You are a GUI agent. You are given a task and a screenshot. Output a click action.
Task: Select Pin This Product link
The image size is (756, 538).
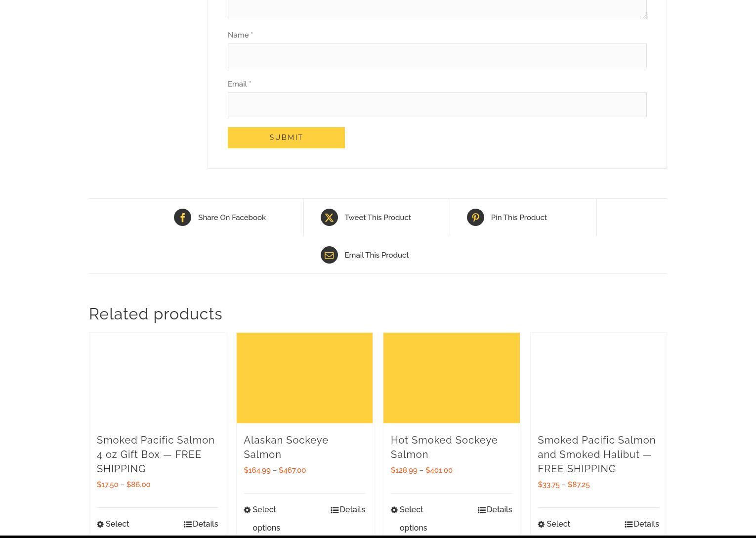(x=518, y=218)
